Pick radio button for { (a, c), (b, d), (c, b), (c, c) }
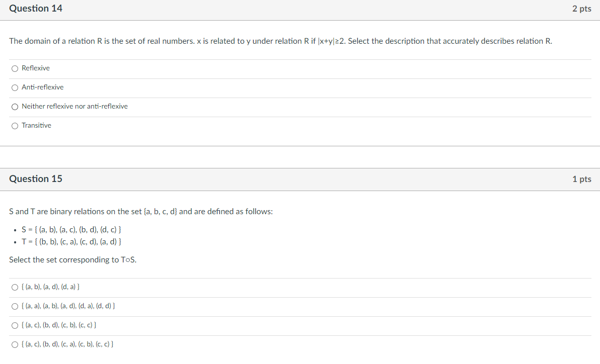This screenshot has width=600, height=364. 15,325
